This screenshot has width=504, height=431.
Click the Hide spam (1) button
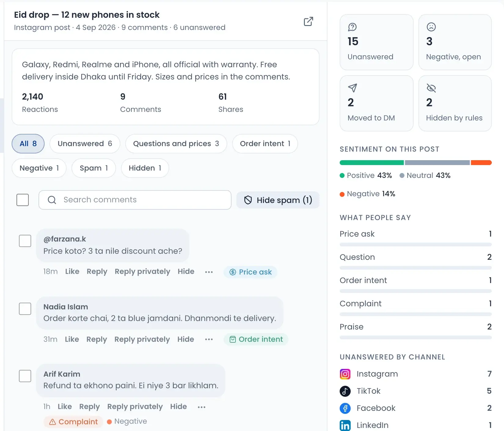click(278, 200)
